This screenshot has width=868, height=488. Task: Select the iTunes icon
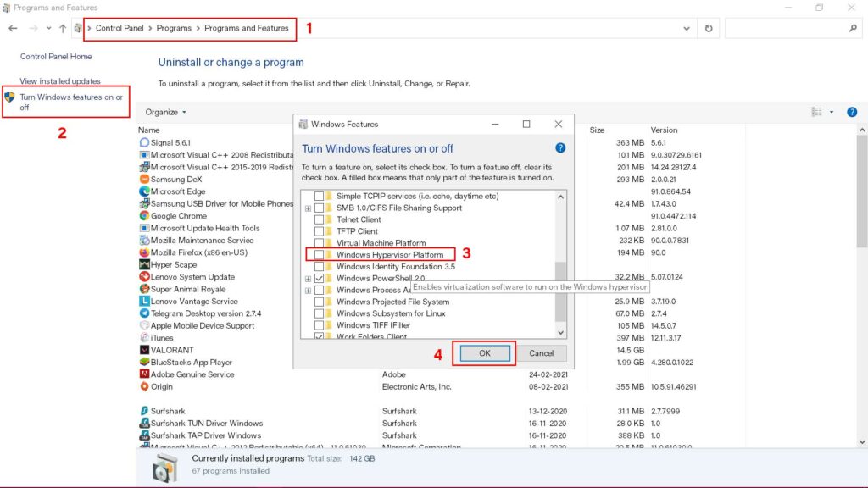[144, 337]
